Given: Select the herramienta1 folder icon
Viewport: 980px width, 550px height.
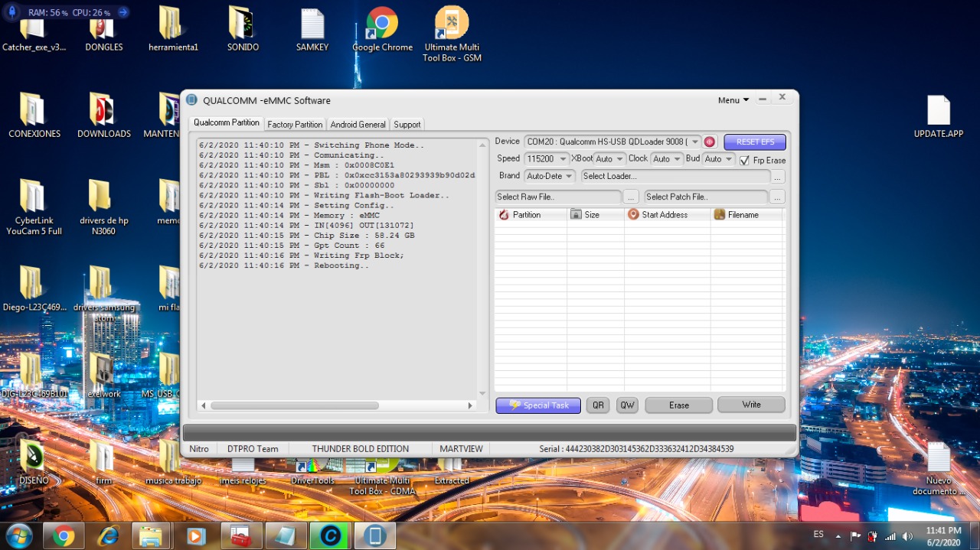Looking at the screenshot, I should (173, 30).
